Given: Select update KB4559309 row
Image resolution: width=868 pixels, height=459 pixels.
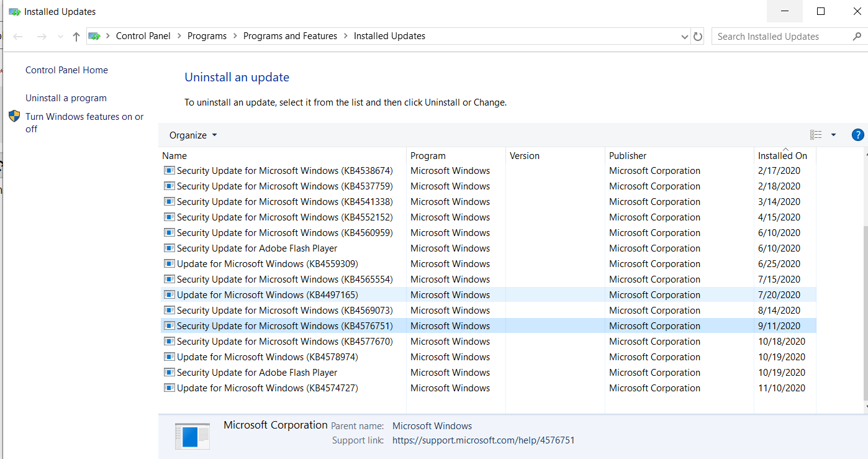Looking at the screenshot, I should coord(488,264).
